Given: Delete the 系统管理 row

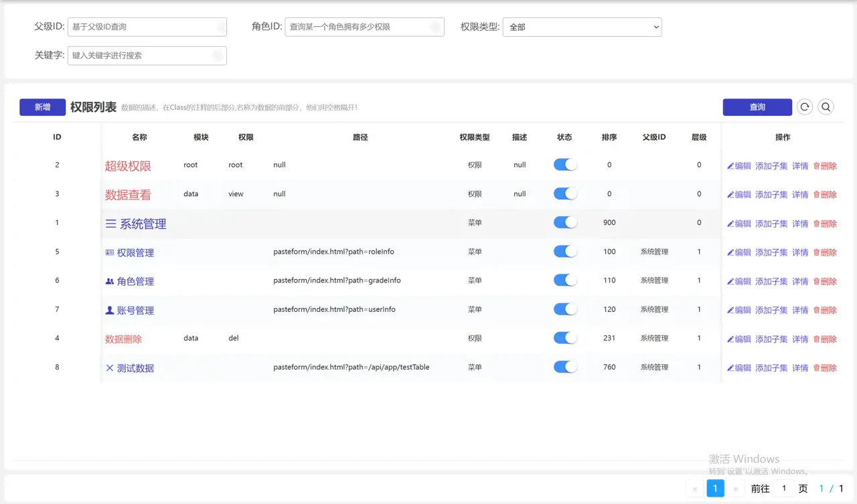Looking at the screenshot, I should tap(825, 224).
